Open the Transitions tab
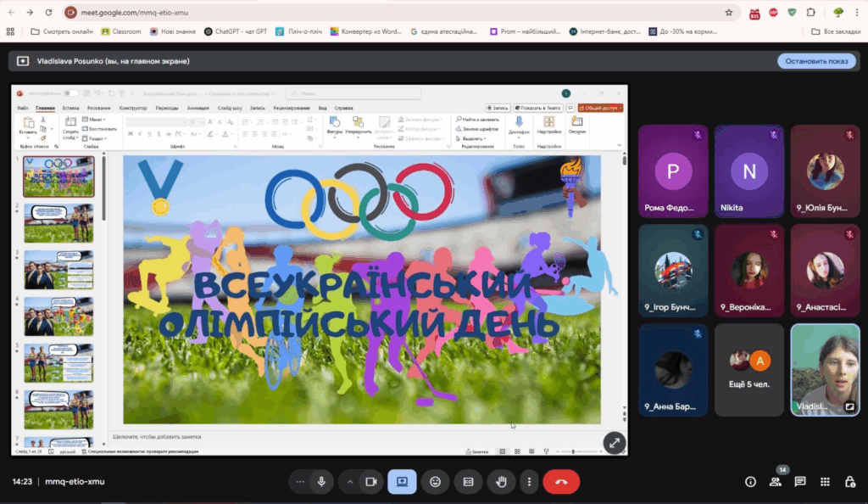Image resolution: width=868 pixels, height=504 pixels. 167,108
